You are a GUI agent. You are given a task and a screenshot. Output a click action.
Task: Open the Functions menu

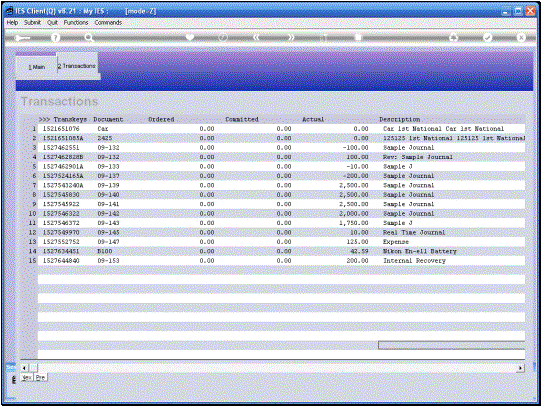pyautogui.click(x=76, y=22)
